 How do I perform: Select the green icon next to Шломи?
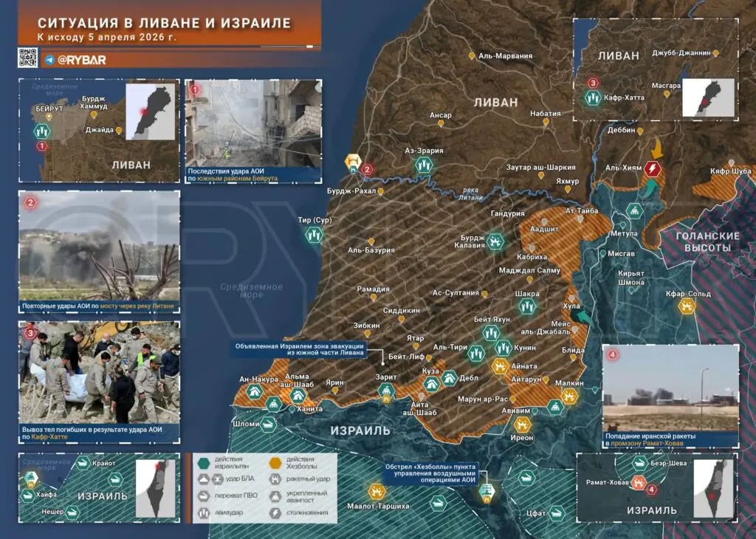tap(268, 425)
